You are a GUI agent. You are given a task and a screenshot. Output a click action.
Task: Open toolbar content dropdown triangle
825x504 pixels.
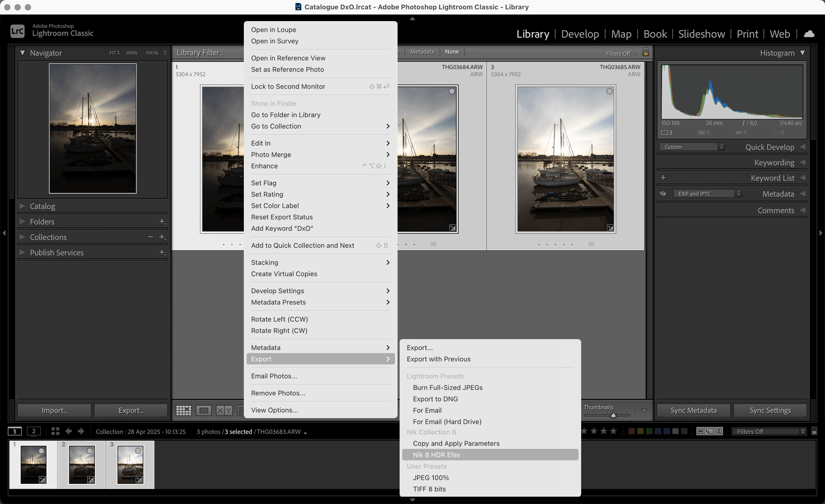644,411
